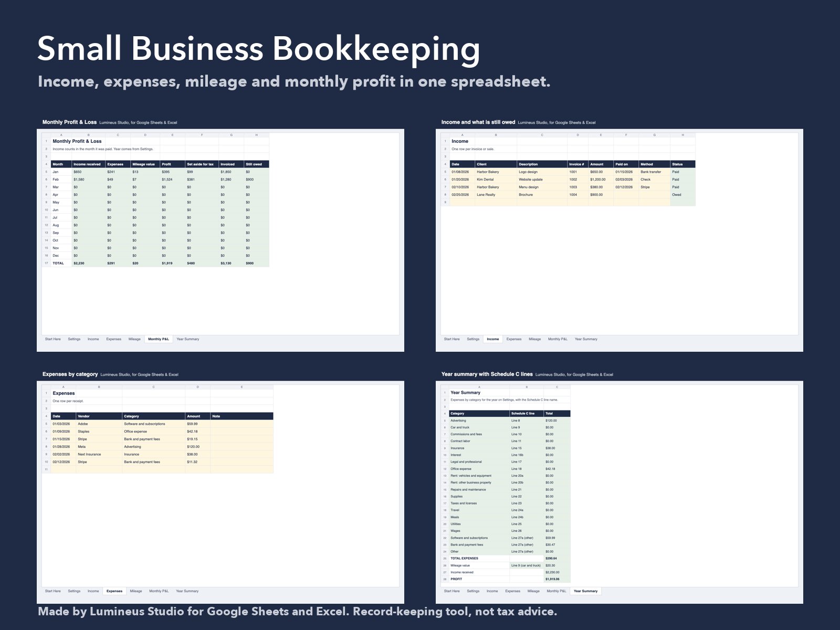Screen dimensions: 840x630
Task: Select the "TOTAL EXPENSES" row label
Action: point(479,559)
